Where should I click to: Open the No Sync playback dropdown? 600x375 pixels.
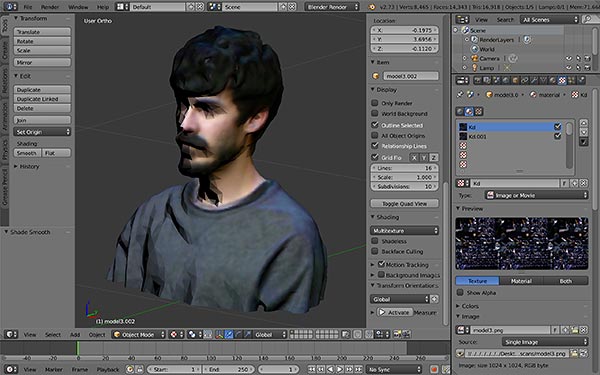pos(394,369)
